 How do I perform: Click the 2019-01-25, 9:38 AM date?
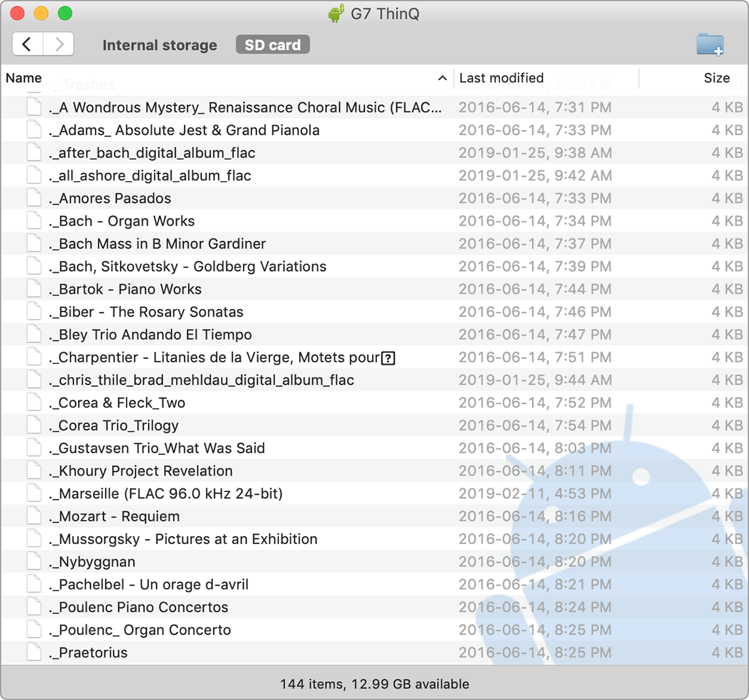pos(535,153)
